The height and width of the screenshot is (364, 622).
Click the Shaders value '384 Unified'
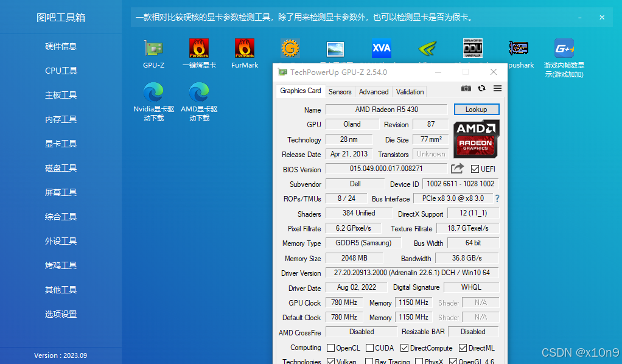(358, 213)
